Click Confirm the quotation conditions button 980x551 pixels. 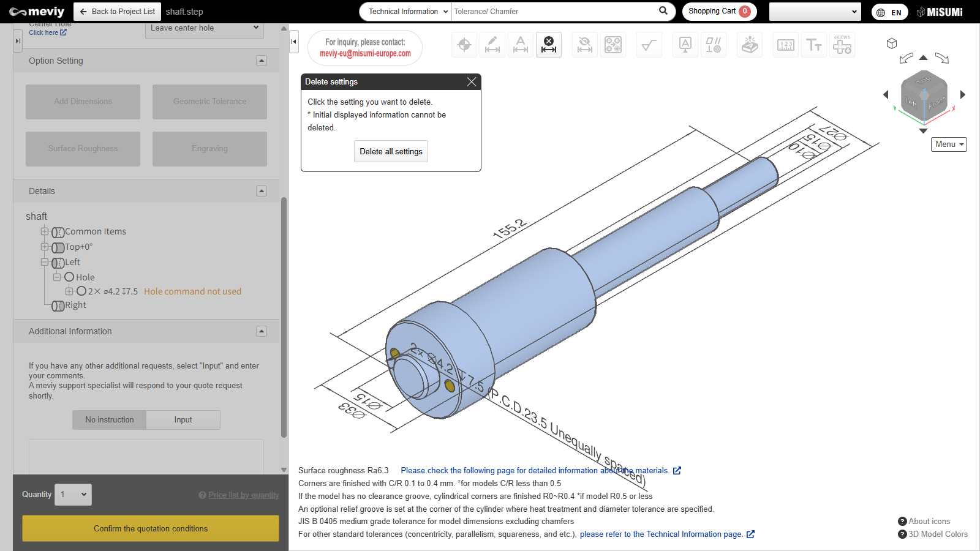point(151,528)
